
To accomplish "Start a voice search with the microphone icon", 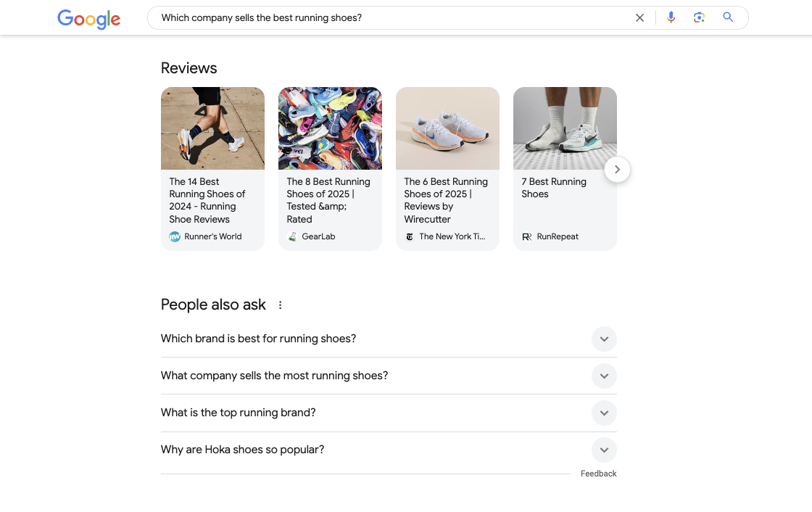I will tap(671, 17).
